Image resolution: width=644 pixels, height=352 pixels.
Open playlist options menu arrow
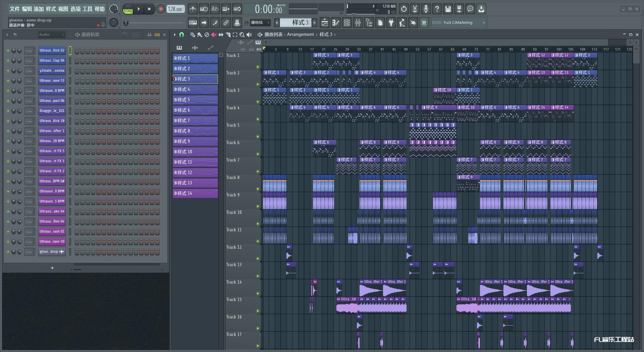pos(175,35)
